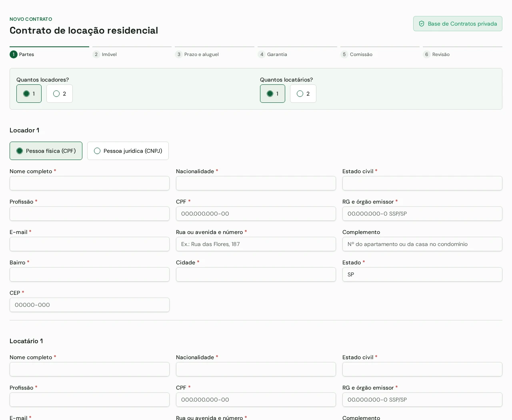Click the NOVO CONTRATO label
The height and width of the screenshot is (420, 512).
point(31,19)
